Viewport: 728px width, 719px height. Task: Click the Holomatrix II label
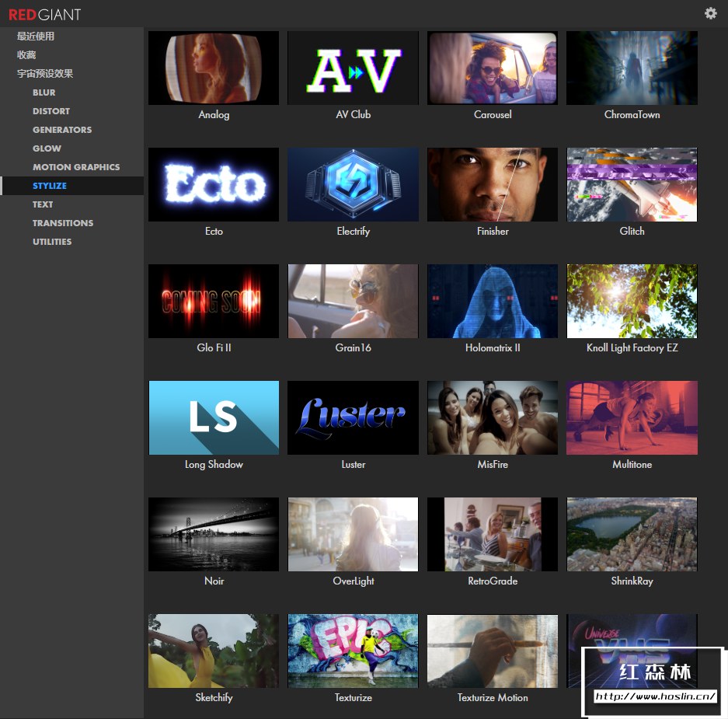click(492, 347)
